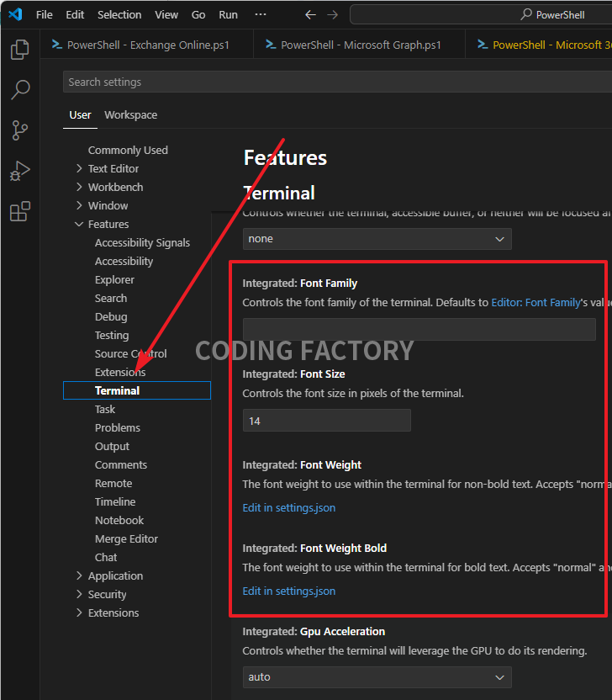612x700 pixels.
Task: Expand the Security tree chevron
Action: (79, 594)
